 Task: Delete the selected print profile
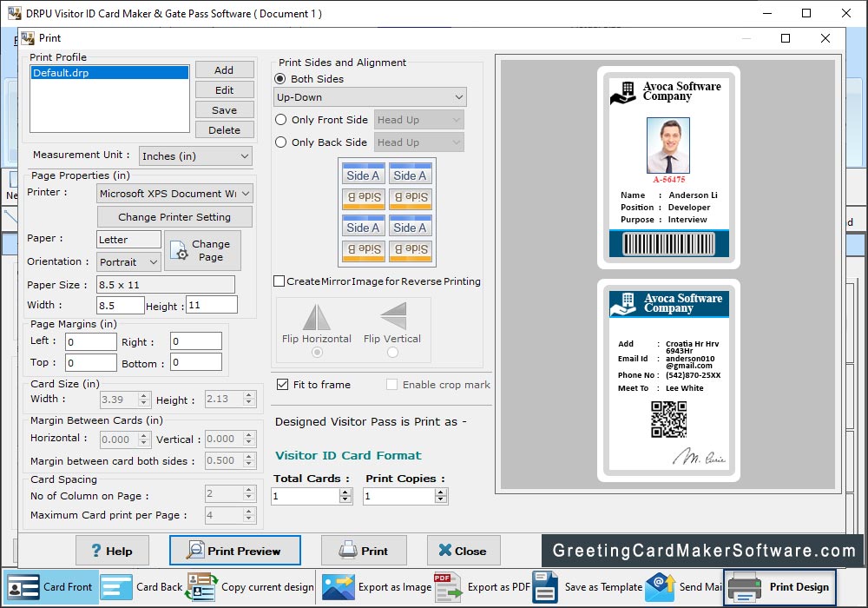tap(224, 129)
